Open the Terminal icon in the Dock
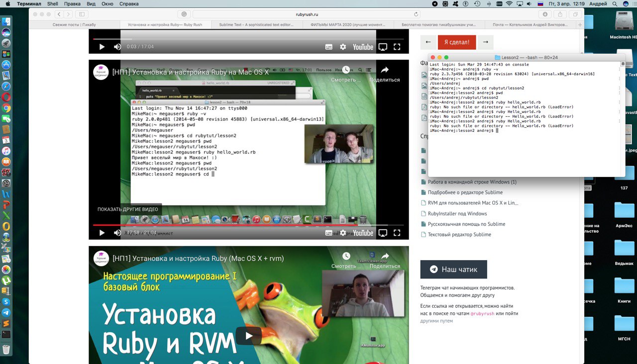 [x=6, y=334]
